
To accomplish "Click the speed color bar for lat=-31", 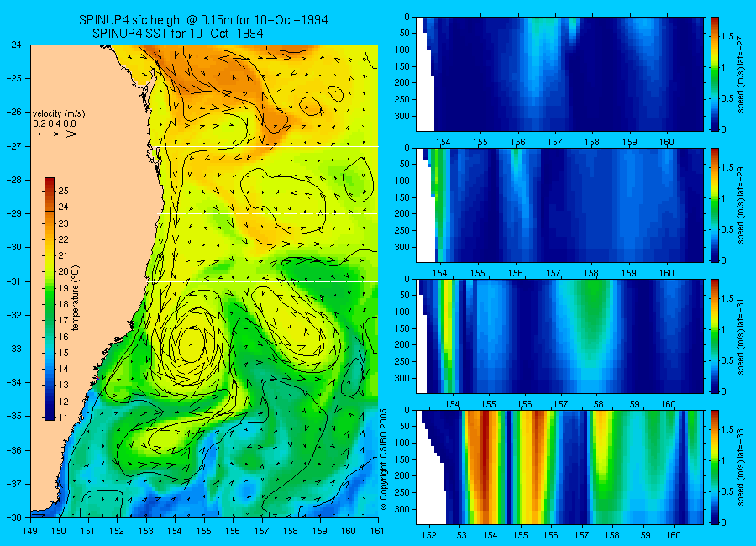I will [x=715, y=336].
